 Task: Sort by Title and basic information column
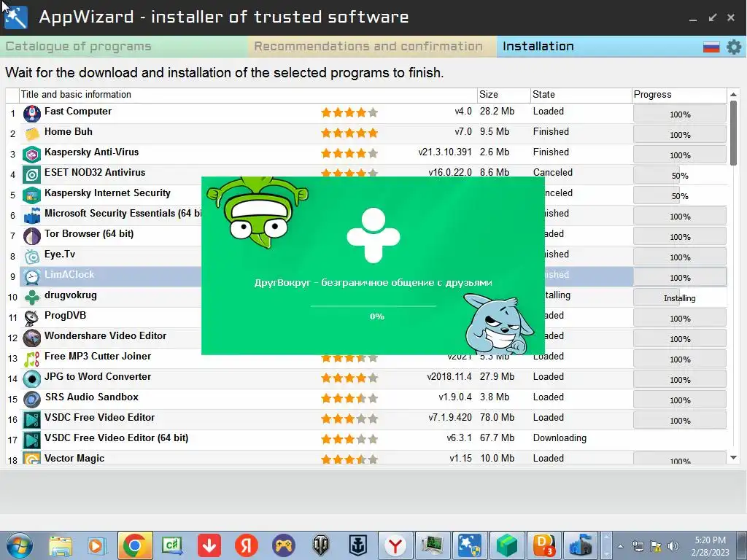(x=248, y=95)
